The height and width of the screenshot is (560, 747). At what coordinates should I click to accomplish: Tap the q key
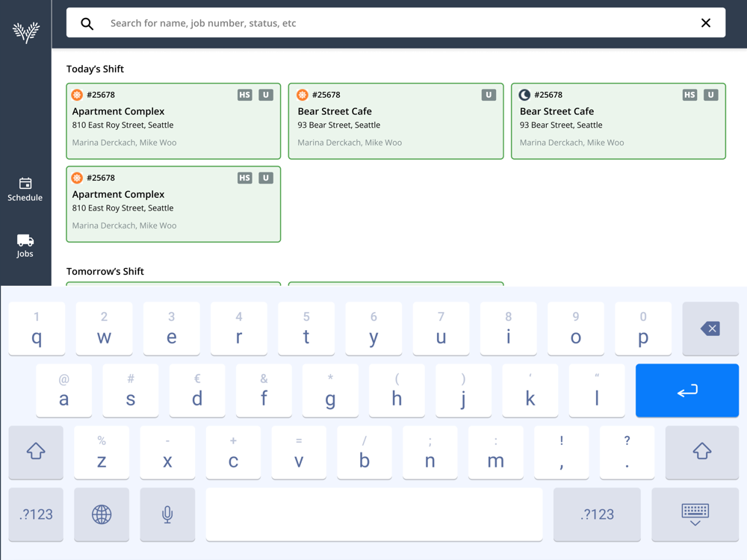37,329
